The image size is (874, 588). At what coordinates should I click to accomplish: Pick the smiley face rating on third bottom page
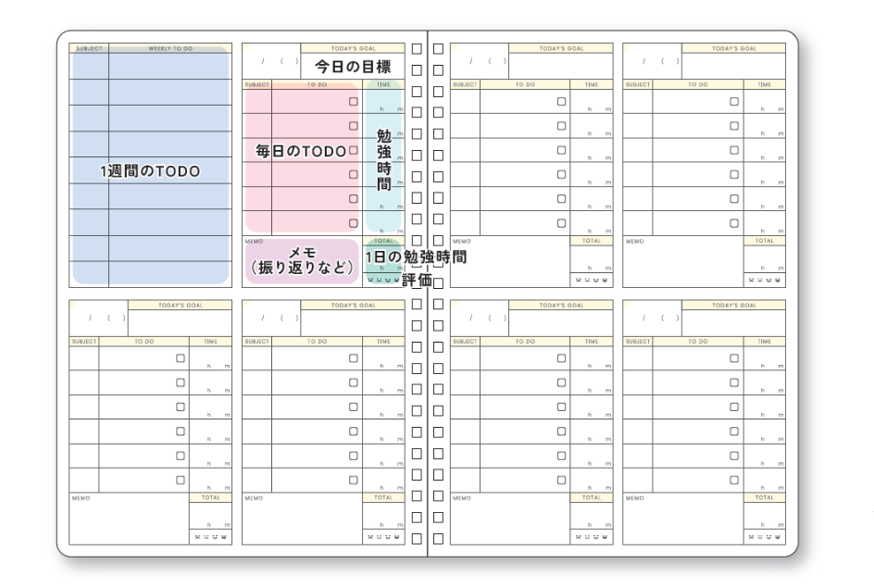pos(595,535)
